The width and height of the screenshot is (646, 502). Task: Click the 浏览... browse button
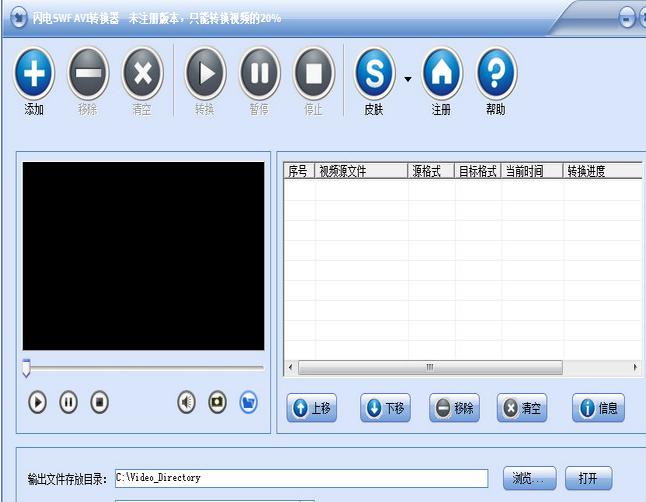[x=529, y=478]
